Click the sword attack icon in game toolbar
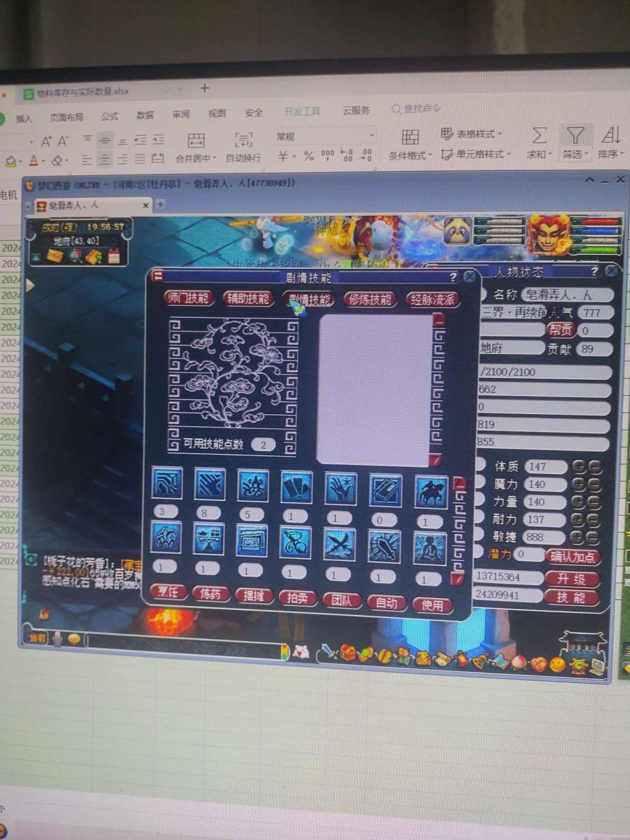The width and height of the screenshot is (630, 840). coord(330,650)
